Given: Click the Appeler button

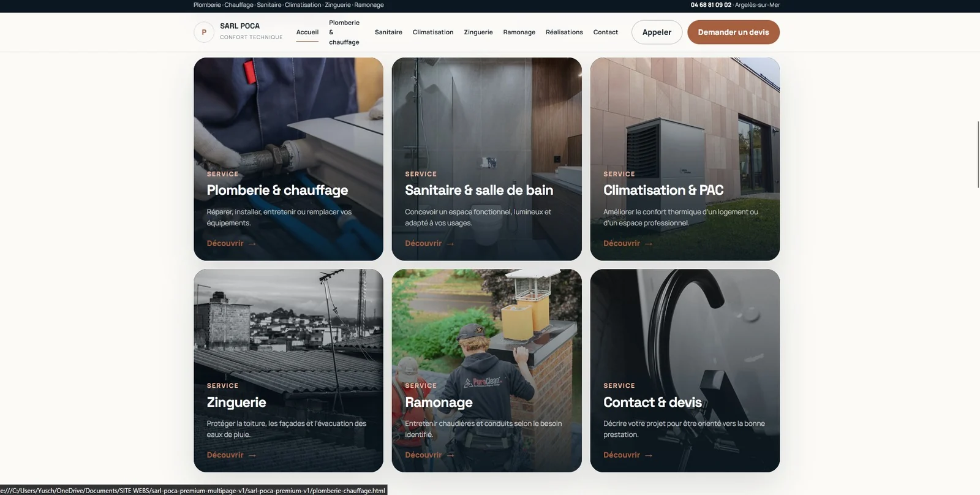Looking at the screenshot, I should (657, 32).
